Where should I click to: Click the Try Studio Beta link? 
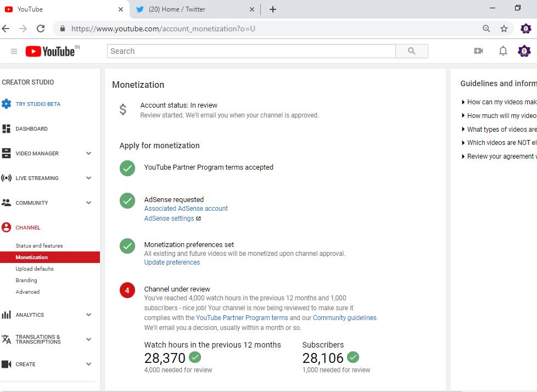click(x=38, y=104)
